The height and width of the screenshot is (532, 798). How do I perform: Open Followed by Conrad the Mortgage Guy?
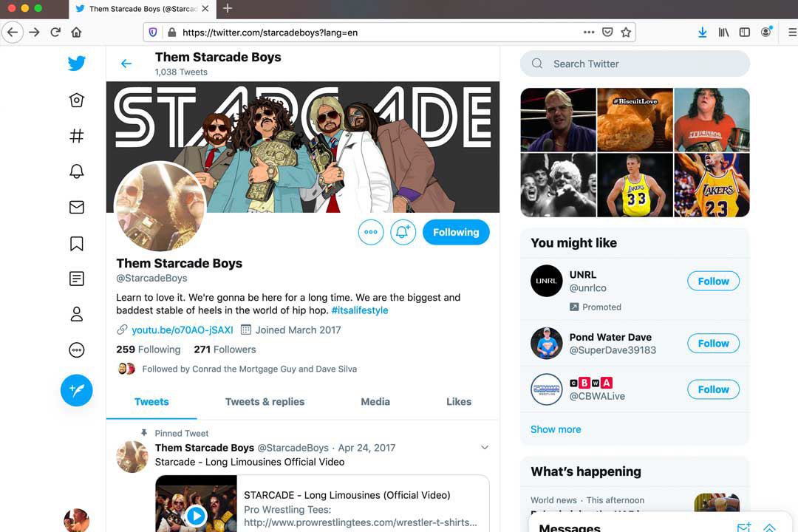click(250, 369)
